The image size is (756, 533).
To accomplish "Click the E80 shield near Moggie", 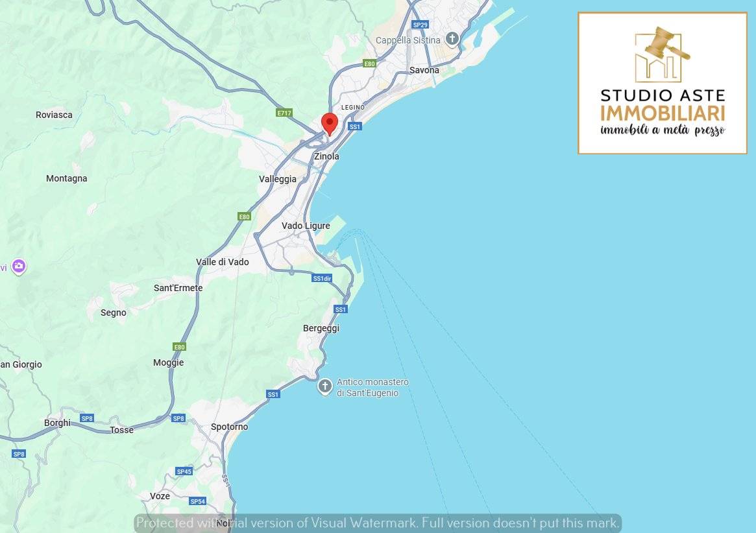I will pos(179,347).
